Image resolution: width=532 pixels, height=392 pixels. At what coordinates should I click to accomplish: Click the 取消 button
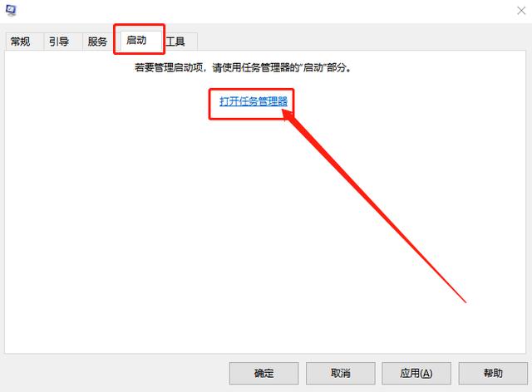pos(341,374)
